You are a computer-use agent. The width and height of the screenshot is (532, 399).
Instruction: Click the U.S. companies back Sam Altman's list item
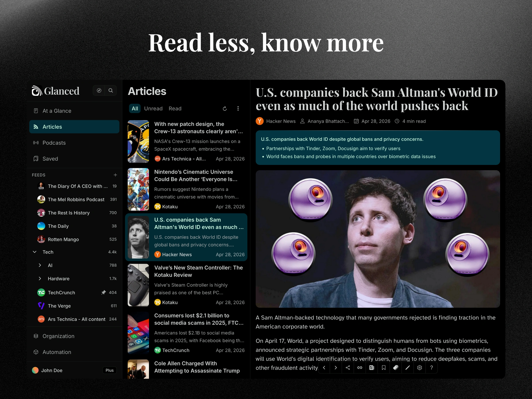tap(186, 237)
